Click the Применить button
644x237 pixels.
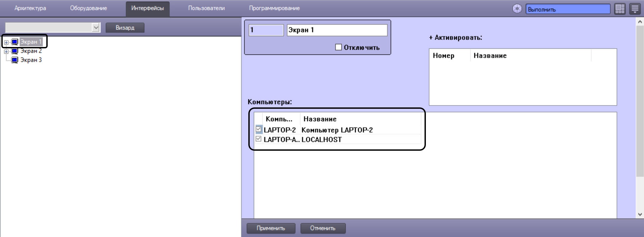tap(271, 228)
